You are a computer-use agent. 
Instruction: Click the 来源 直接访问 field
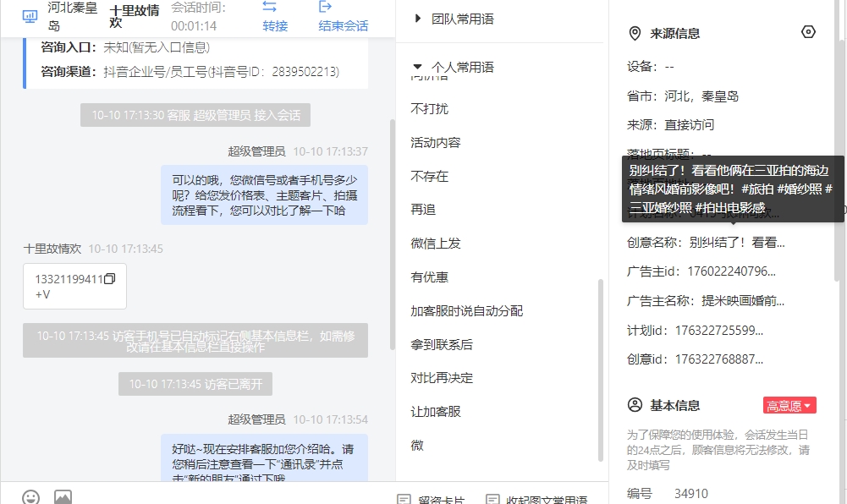pos(670,125)
